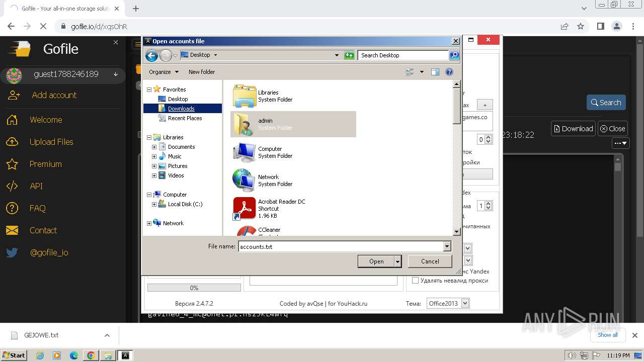644x362 pixels.
Task: Click the Gofile Download button
Action: (x=573, y=129)
